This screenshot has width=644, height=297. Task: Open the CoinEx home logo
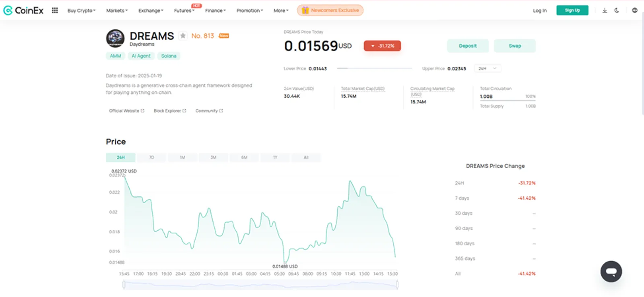pos(23,10)
